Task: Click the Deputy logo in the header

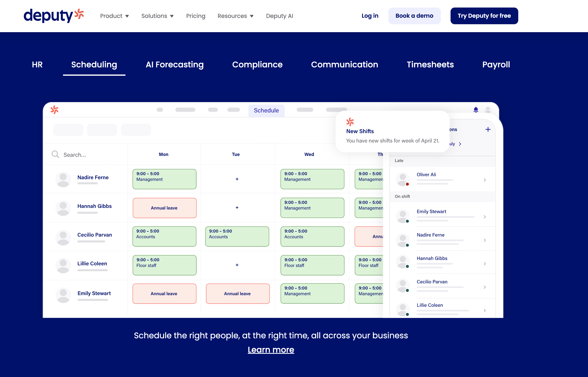Action: pos(54,16)
